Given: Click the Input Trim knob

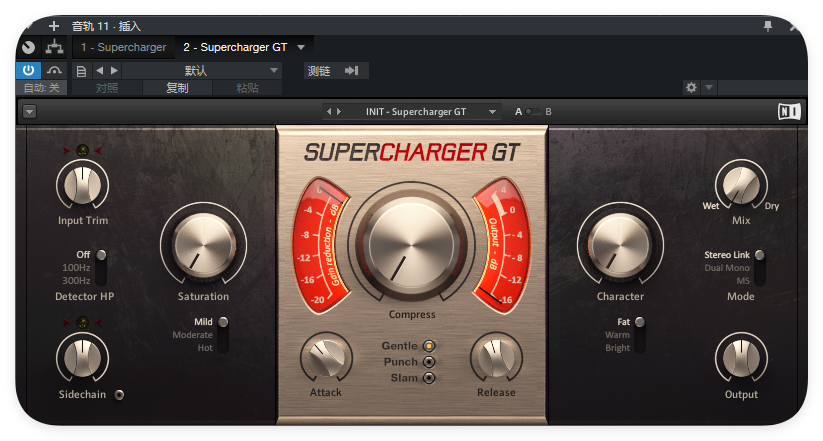Looking at the screenshot, I should 82,185.
